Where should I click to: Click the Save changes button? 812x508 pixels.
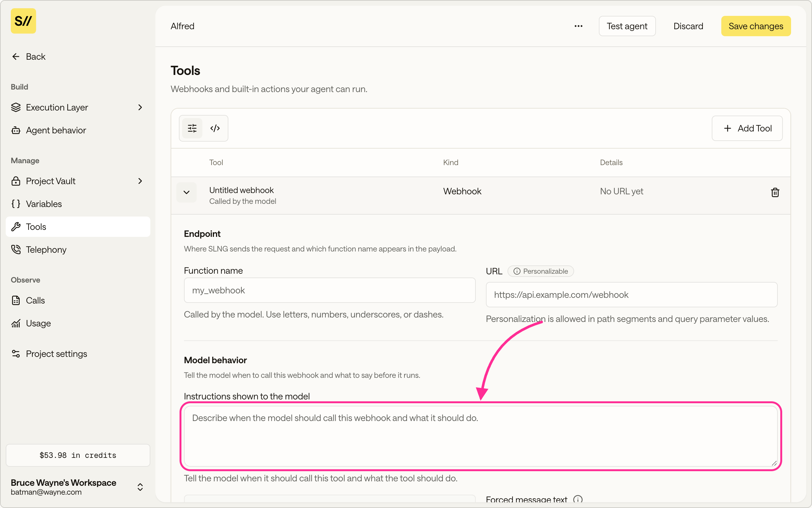pos(756,26)
